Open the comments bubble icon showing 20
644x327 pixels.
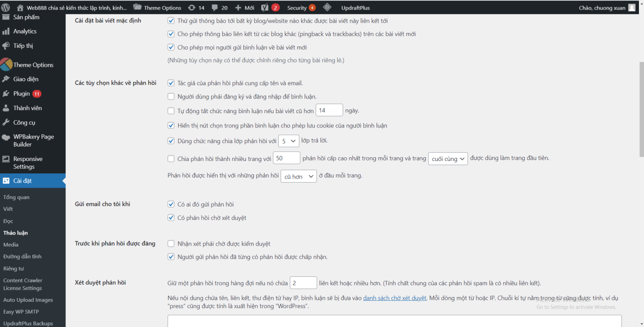(215, 8)
